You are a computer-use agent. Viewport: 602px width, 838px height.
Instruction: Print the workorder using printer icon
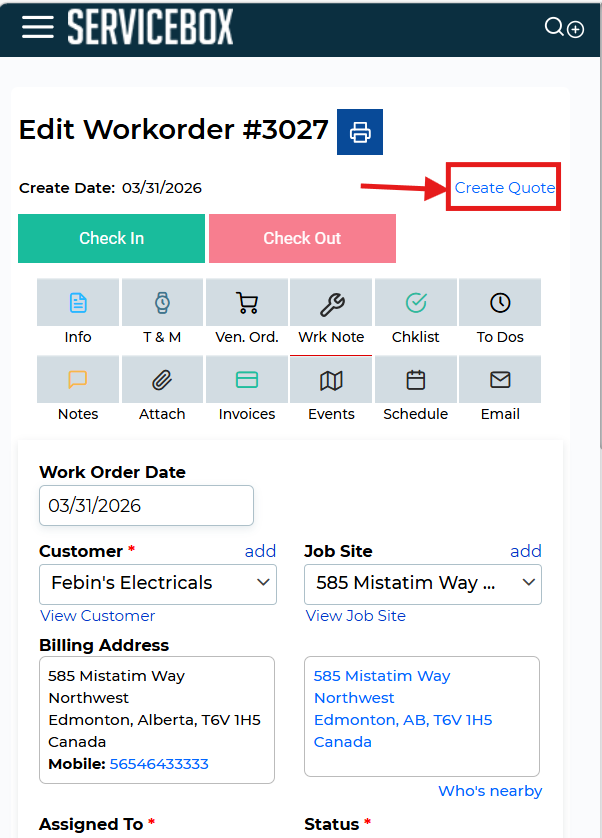coord(360,132)
